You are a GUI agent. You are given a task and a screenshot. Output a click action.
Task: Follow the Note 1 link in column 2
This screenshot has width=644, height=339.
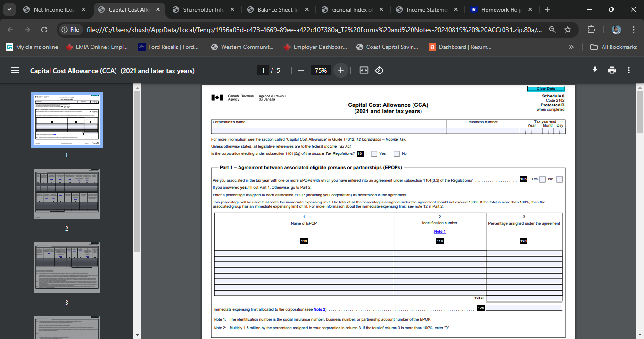tap(440, 232)
